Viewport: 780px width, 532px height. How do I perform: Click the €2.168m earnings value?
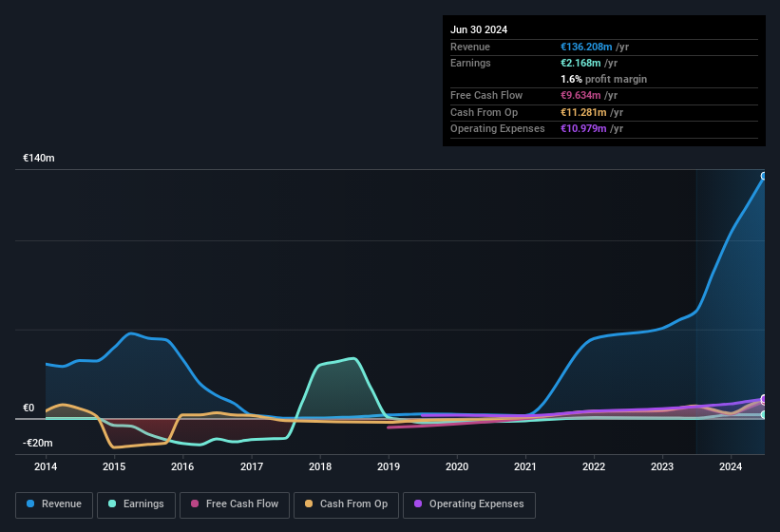(x=580, y=63)
